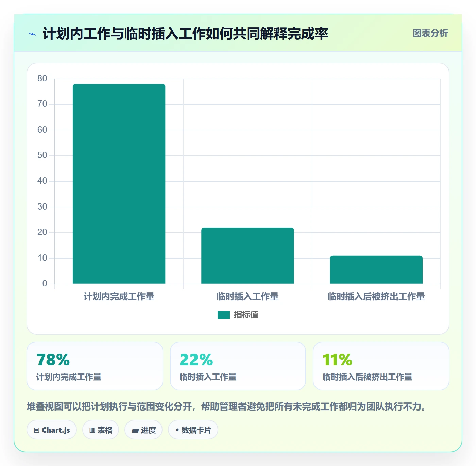Image resolution: width=476 pixels, height=466 pixels.
Task: Click the 22% value text
Action: pyautogui.click(x=196, y=360)
